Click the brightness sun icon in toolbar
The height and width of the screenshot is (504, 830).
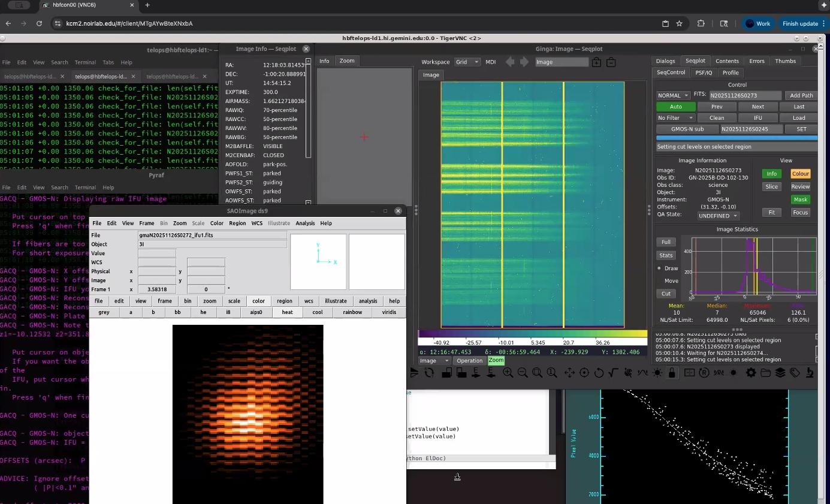(x=658, y=373)
